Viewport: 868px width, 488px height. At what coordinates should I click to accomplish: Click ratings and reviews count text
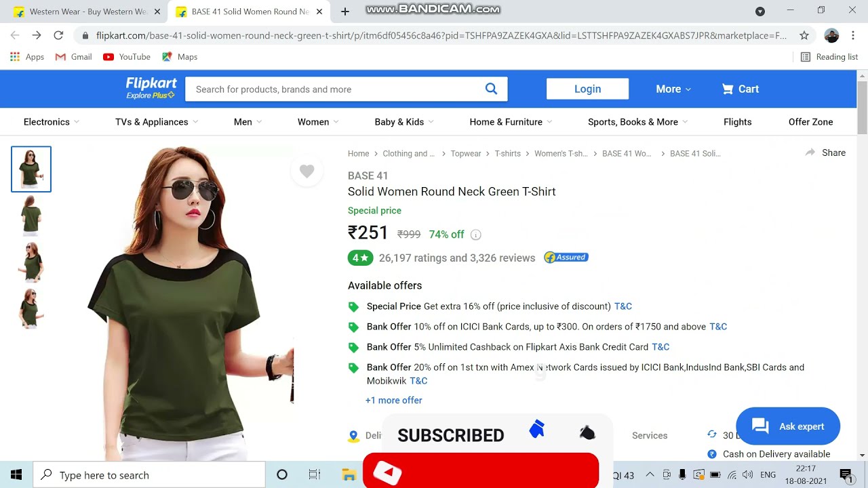coord(457,258)
